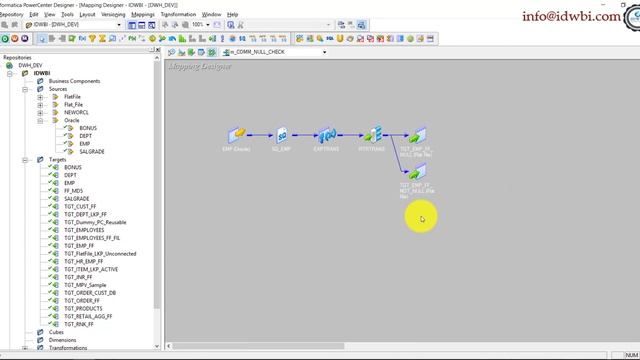
Task: Select the FF_MDS target in tree
Action: pos(73,191)
